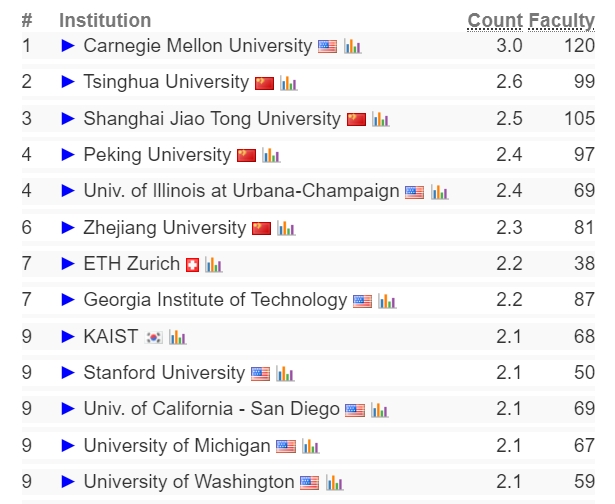Show chart for Shanghai Jiao Tong University
The width and height of the screenshot is (615, 504).
click(x=381, y=119)
